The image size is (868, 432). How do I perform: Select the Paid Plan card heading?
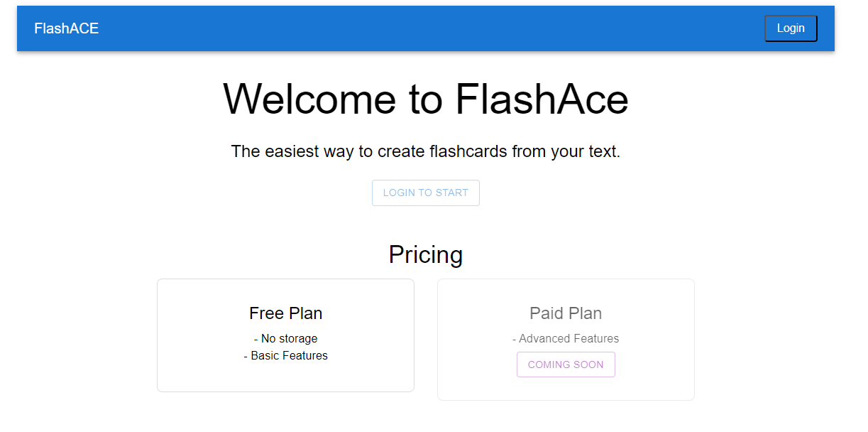pos(566,313)
